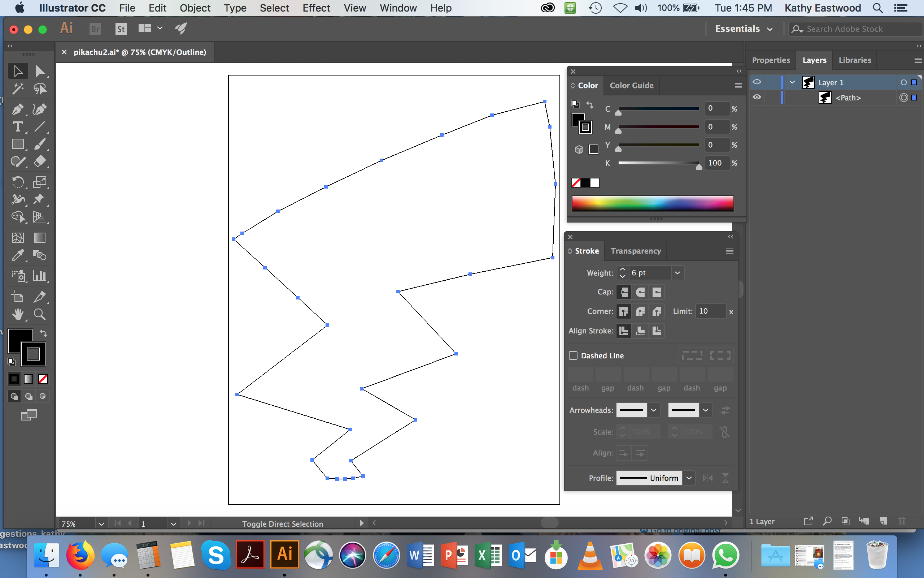Select the Column Graph tool
The width and height of the screenshot is (924, 578).
[40, 276]
